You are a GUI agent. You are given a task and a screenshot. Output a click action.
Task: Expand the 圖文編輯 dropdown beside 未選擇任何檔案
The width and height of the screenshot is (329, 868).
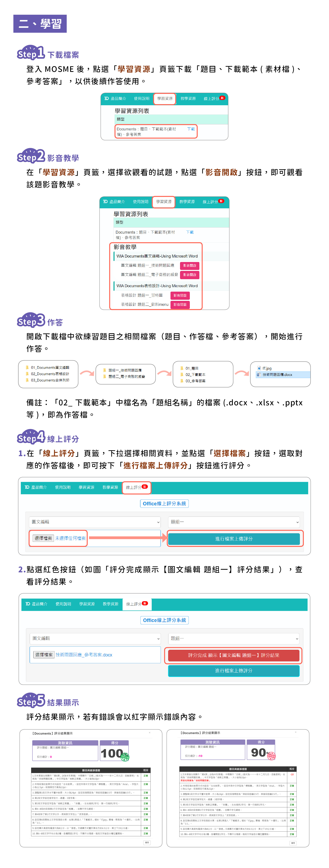pos(95,522)
